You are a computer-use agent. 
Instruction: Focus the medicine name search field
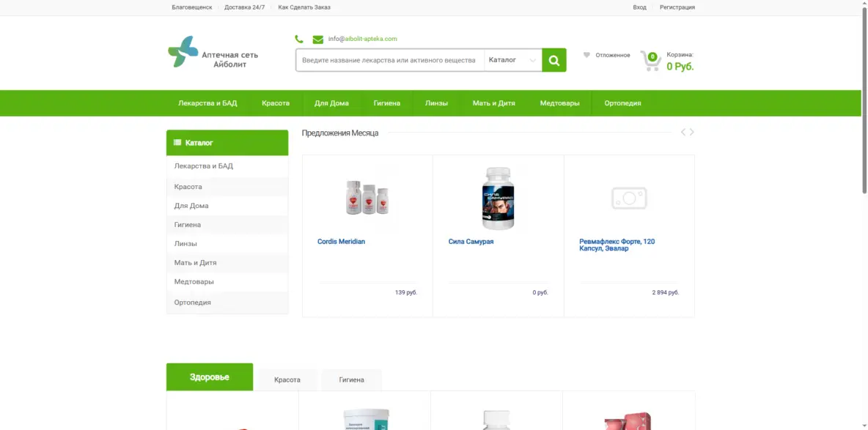click(389, 60)
